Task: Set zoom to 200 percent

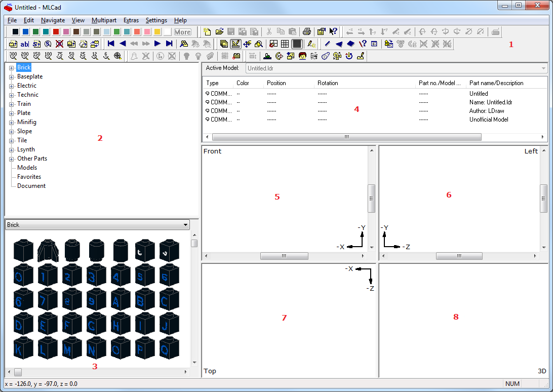Action: [x=25, y=56]
